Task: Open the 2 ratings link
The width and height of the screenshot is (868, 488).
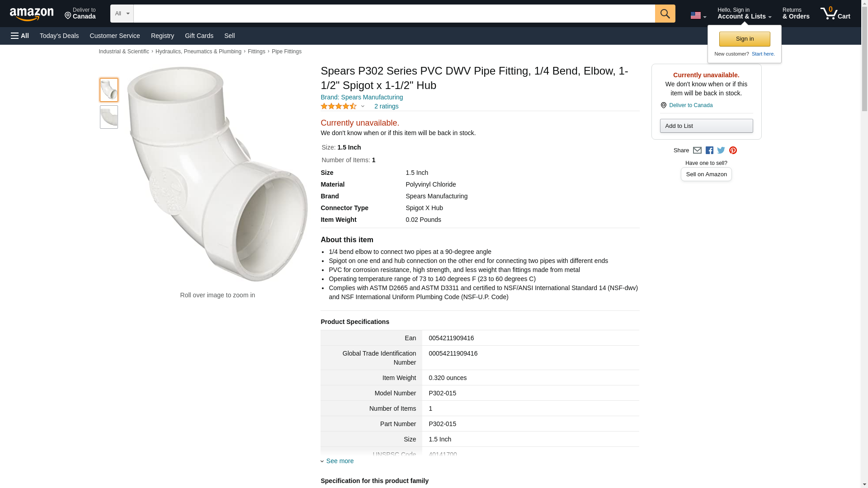Action: click(386, 106)
